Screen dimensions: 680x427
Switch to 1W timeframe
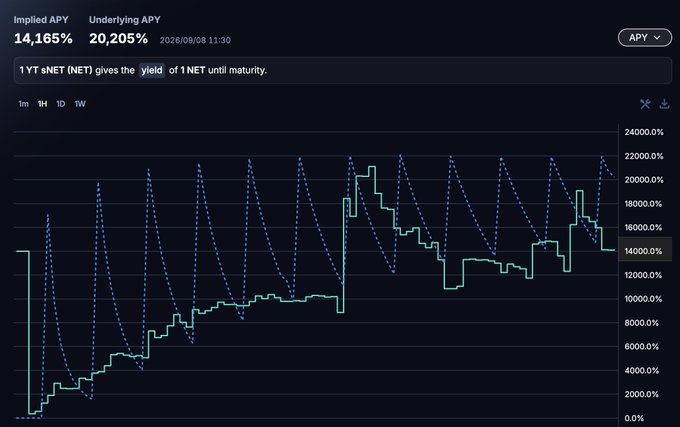(80, 104)
